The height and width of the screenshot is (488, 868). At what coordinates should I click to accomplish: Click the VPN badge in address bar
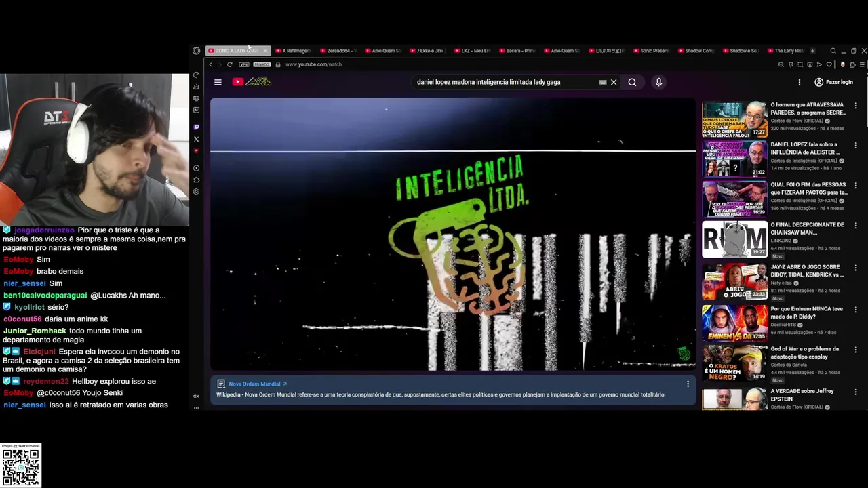pyautogui.click(x=244, y=64)
